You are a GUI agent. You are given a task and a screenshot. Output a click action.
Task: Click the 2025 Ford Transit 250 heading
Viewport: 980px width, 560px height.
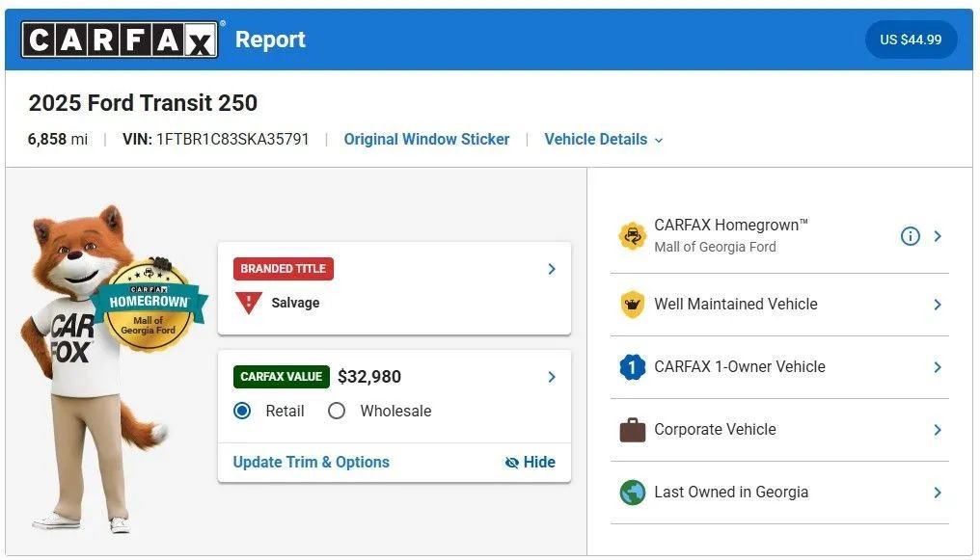point(143,103)
